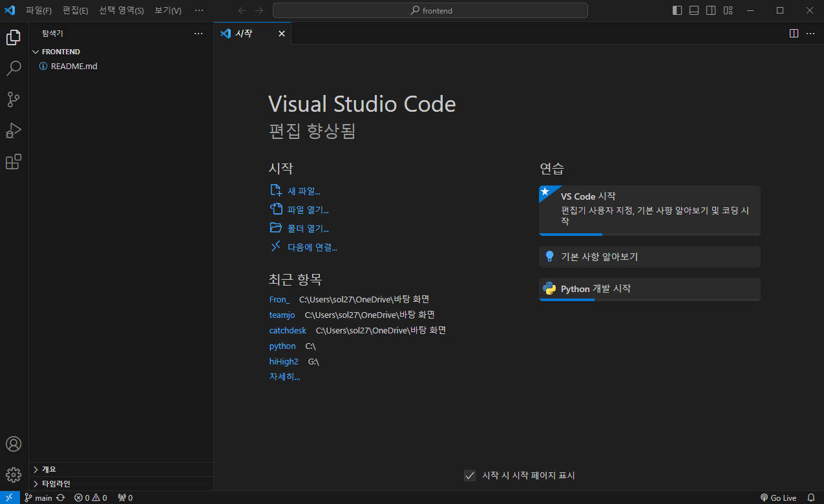This screenshot has height=504, width=824.
Task: Go back with the left arrow
Action: 242,10
